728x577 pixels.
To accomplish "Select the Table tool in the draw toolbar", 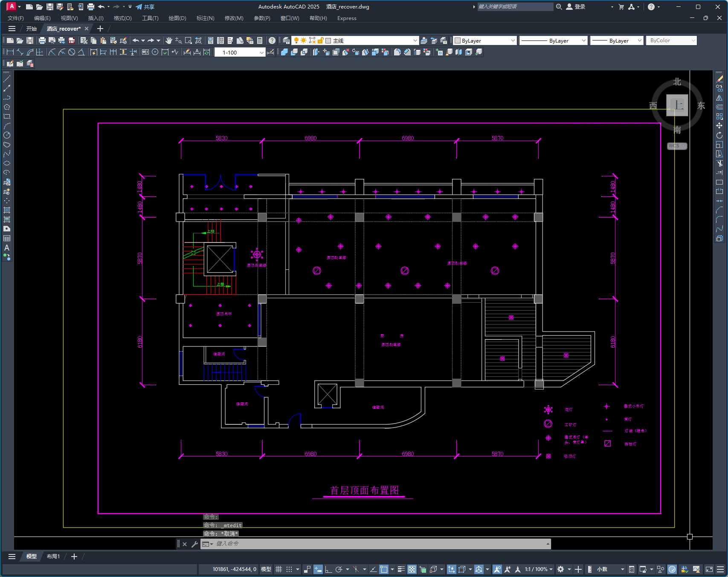I will (7, 238).
